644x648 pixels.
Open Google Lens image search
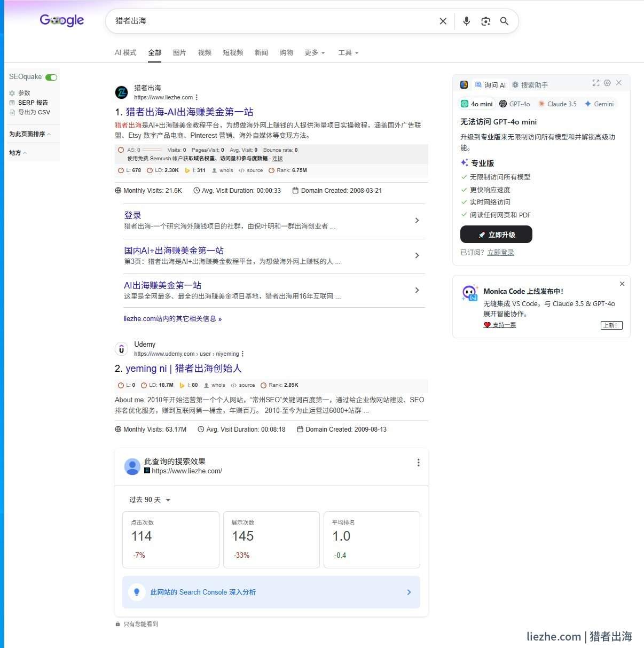tap(485, 21)
